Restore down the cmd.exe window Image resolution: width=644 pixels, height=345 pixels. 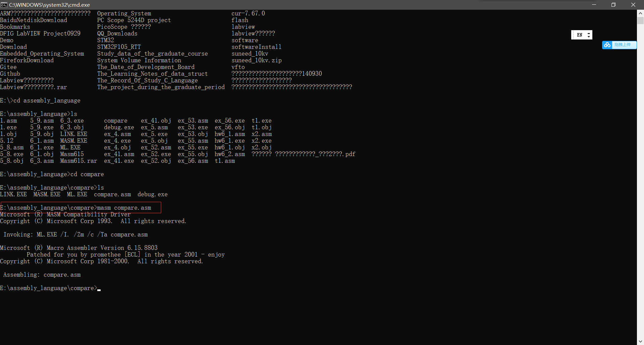pos(613,5)
